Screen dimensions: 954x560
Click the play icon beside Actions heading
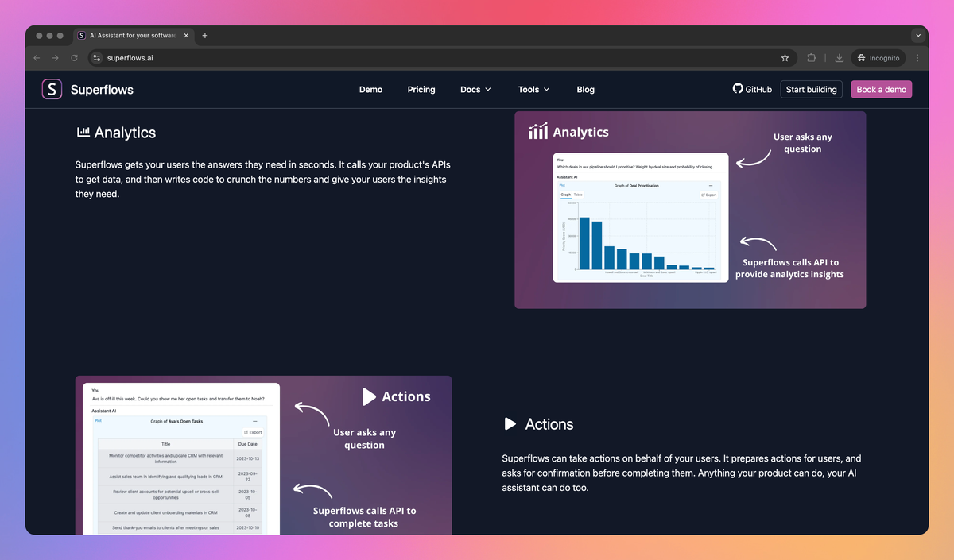pyautogui.click(x=510, y=424)
